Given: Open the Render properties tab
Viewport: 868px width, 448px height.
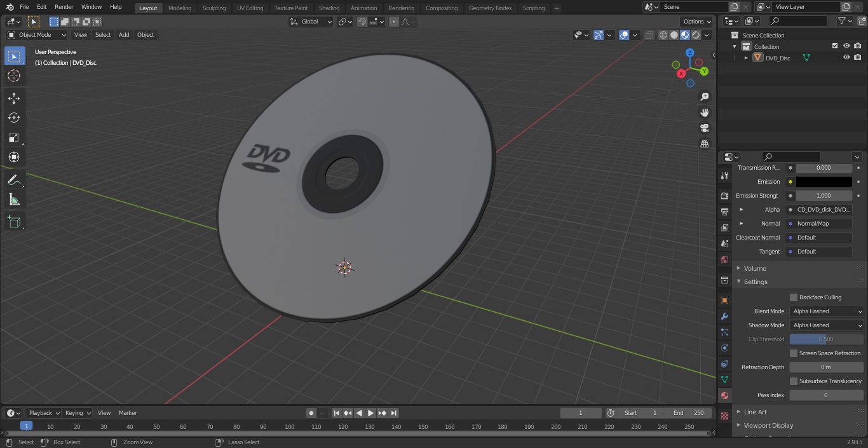Looking at the screenshot, I should coord(724,196).
